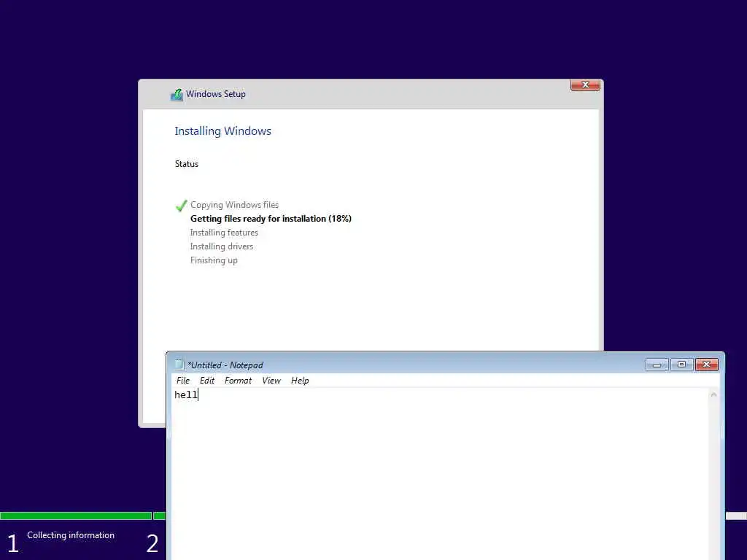Click the 'Finishing up' step
Viewport: 747px width, 560px height.
pyautogui.click(x=214, y=260)
